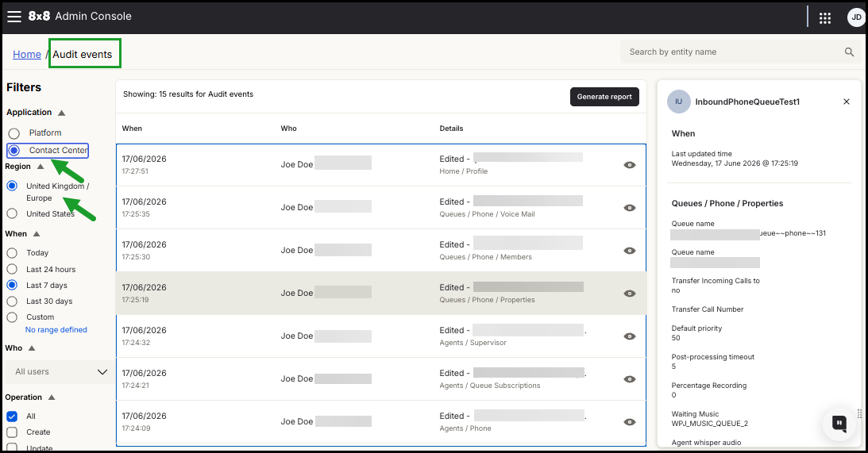The image size is (868, 453).
Task: View details of the 17:27:51 event
Action: [630, 165]
